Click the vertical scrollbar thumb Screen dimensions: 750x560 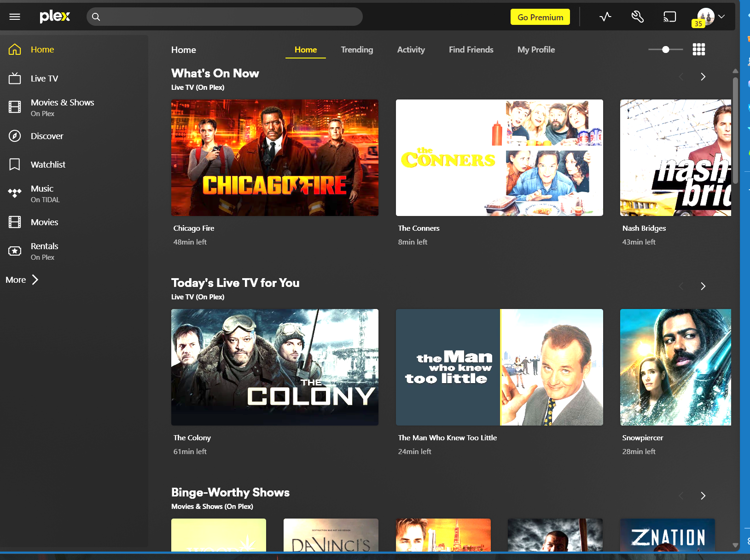click(x=736, y=130)
